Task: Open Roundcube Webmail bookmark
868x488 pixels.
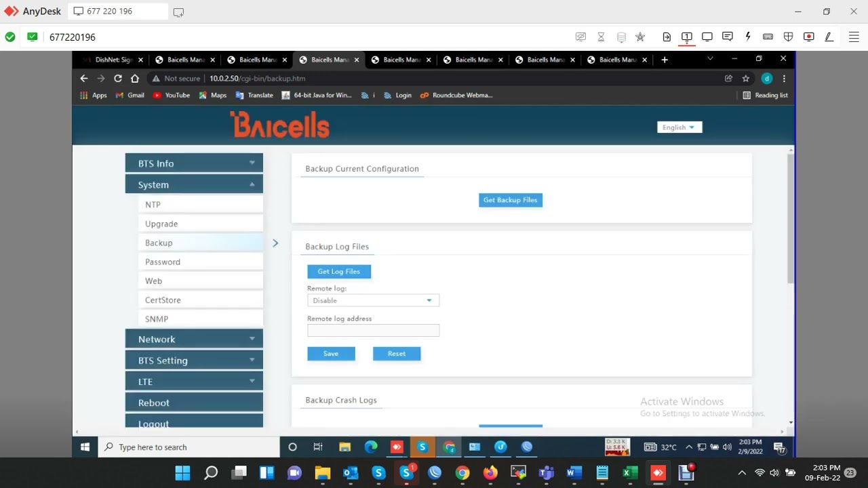Action: click(456, 96)
